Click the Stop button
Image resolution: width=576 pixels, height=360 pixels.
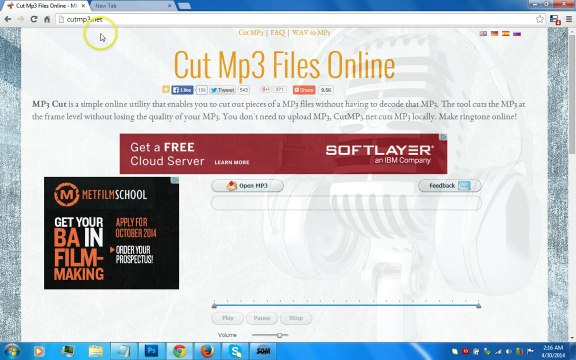click(x=296, y=318)
